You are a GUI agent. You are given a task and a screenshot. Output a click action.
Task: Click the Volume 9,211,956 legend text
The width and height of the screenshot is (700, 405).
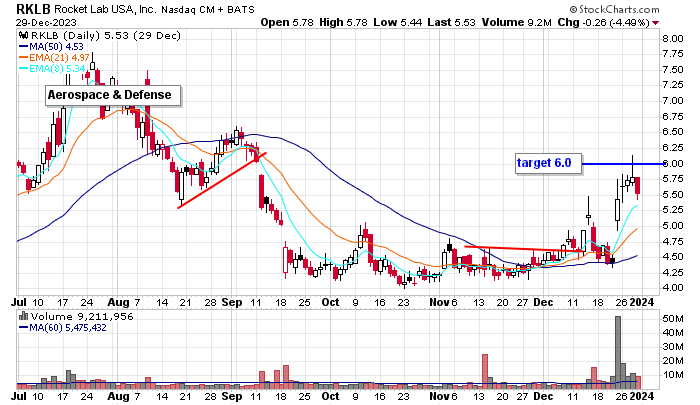(82, 317)
